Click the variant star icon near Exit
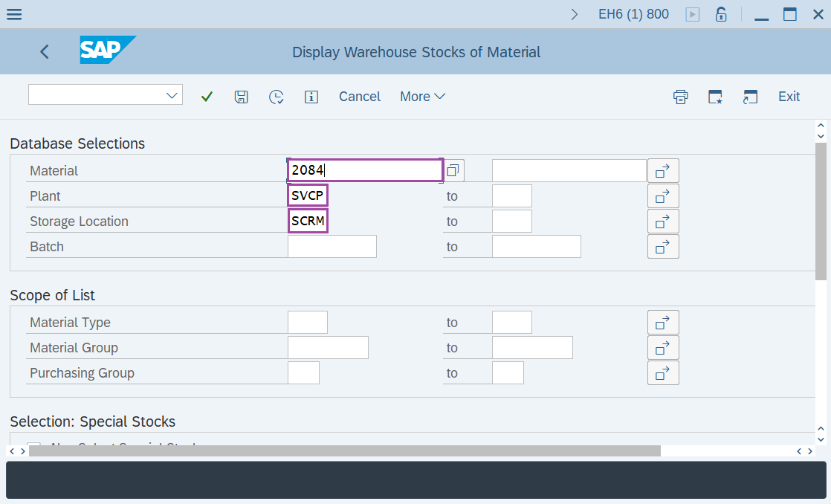Viewport: 831px width, 504px height. [x=715, y=96]
